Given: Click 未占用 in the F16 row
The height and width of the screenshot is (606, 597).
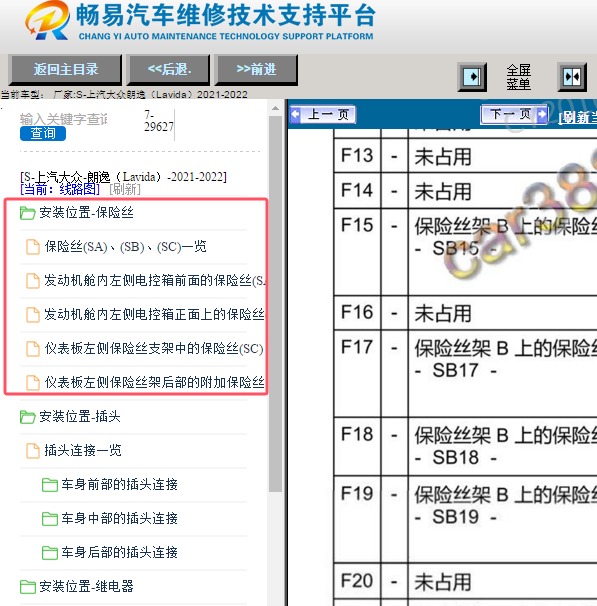Looking at the screenshot, I should 443,313.
